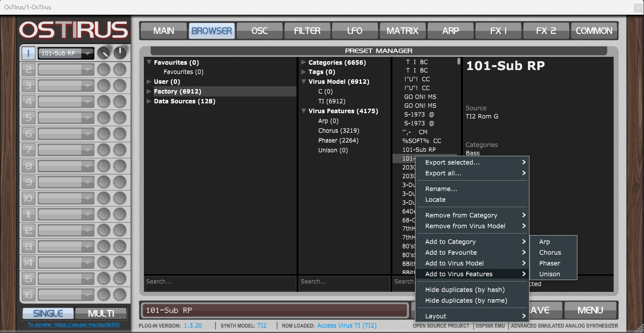Click the sources Search field
Viewport: 644px width, 333px height.
(220, 284)
